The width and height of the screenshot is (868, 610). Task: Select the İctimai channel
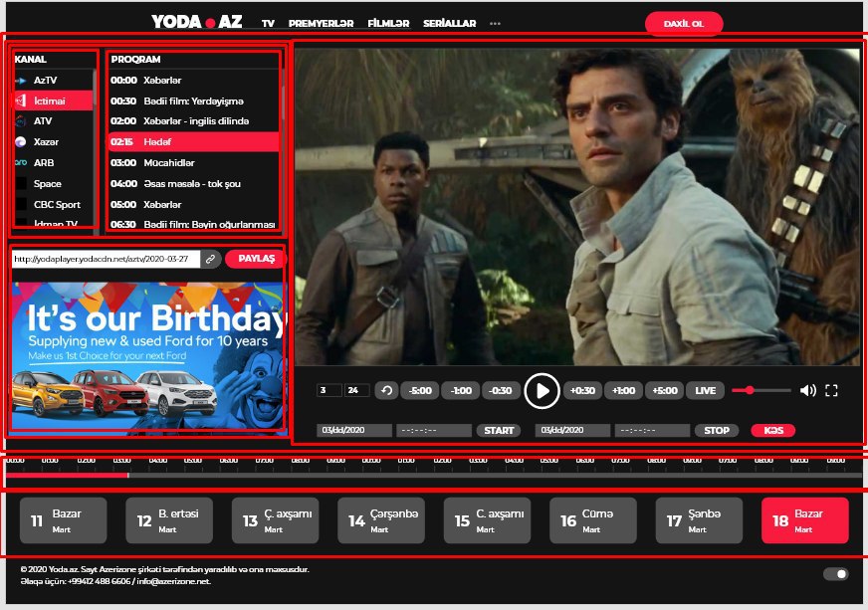[x=53, y=101]
